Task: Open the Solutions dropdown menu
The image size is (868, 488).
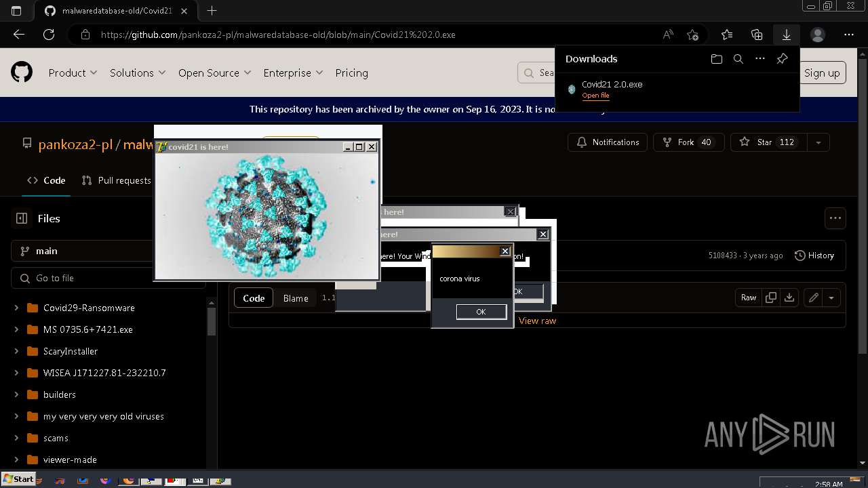Action: pos(138,73)
